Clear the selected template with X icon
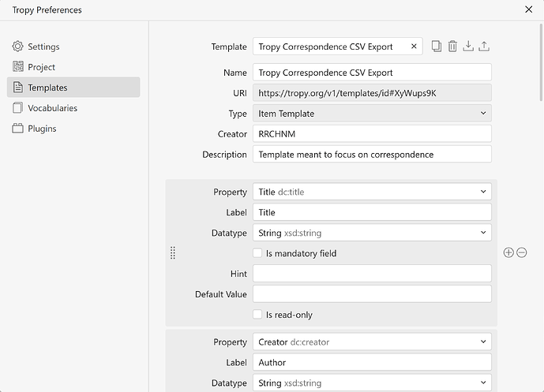The width and height of the screenshot is (544, 392). coord(414,46)
